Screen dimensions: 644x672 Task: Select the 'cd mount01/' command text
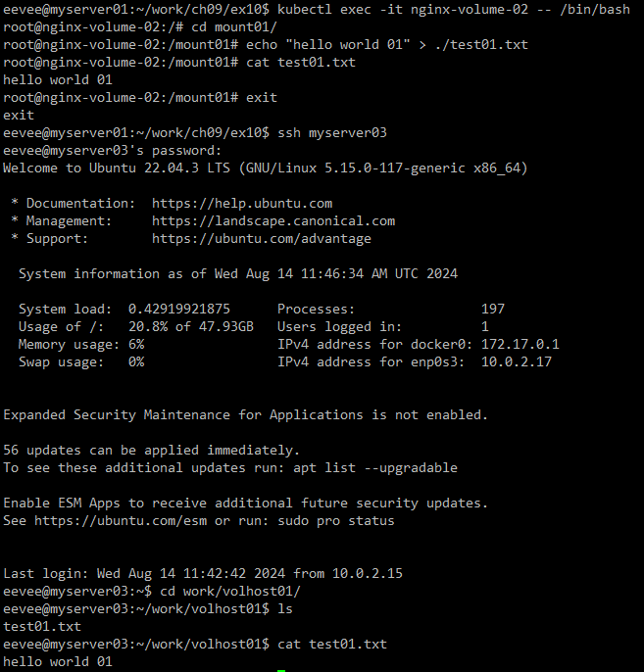pyautogui.click(x=234, y=27)
